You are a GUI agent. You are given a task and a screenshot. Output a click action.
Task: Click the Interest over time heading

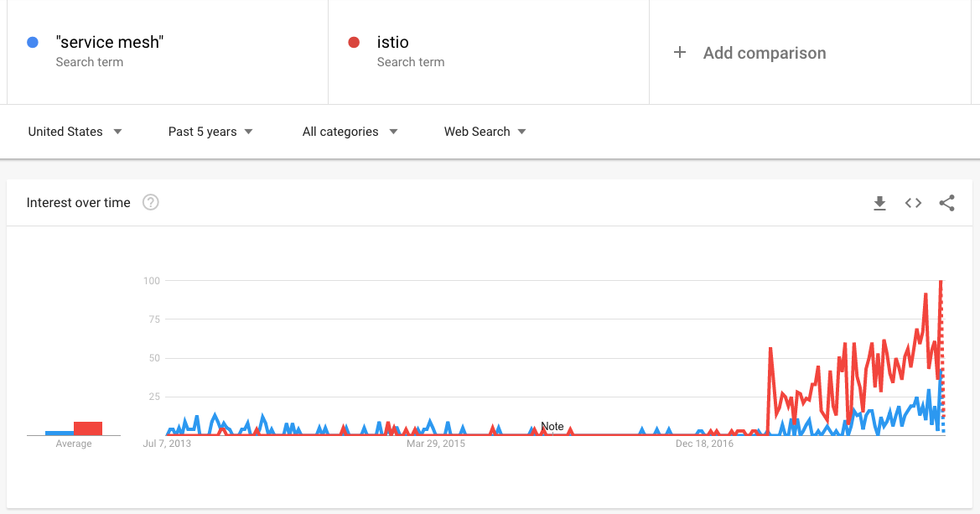78,203
